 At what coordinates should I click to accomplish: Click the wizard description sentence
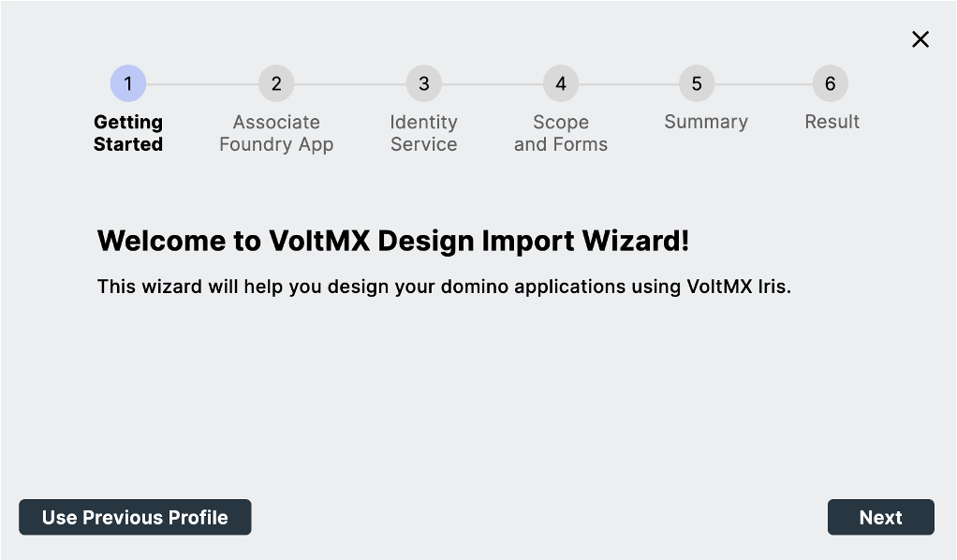pyautogui.click(x=444, y=287)
